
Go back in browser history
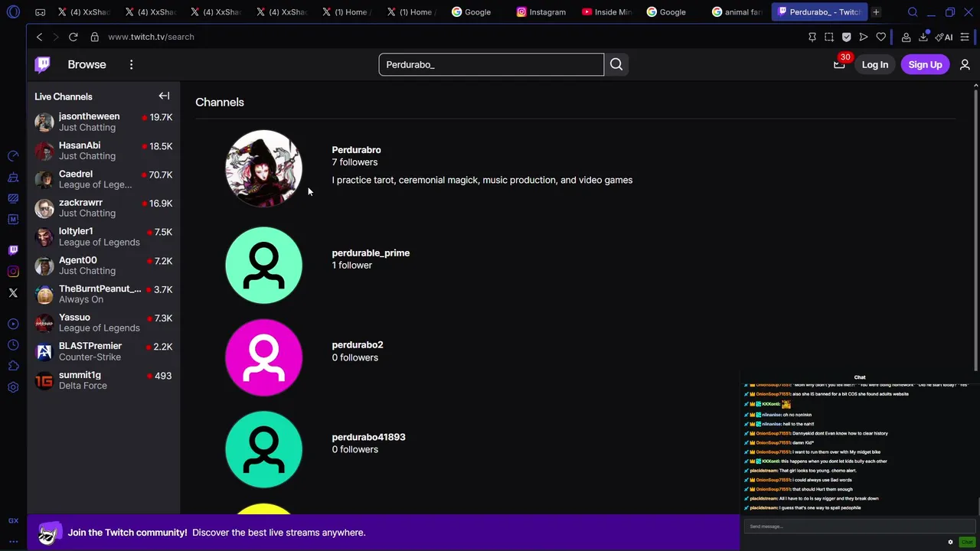tap(39, 37)
